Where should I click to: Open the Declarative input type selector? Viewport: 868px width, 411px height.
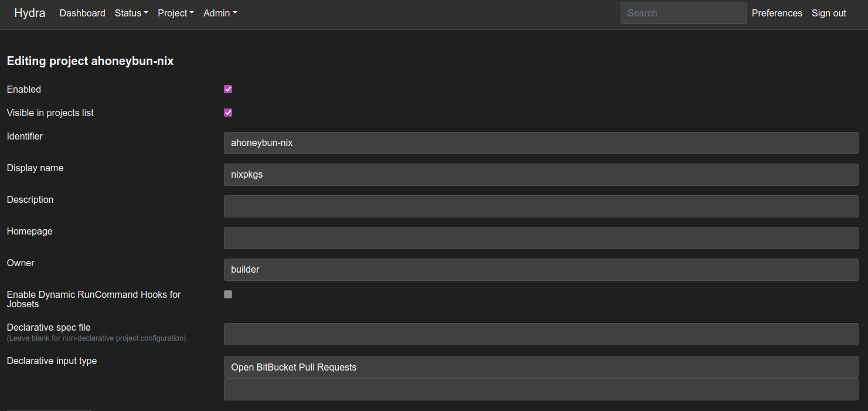(x=541, y=367)
